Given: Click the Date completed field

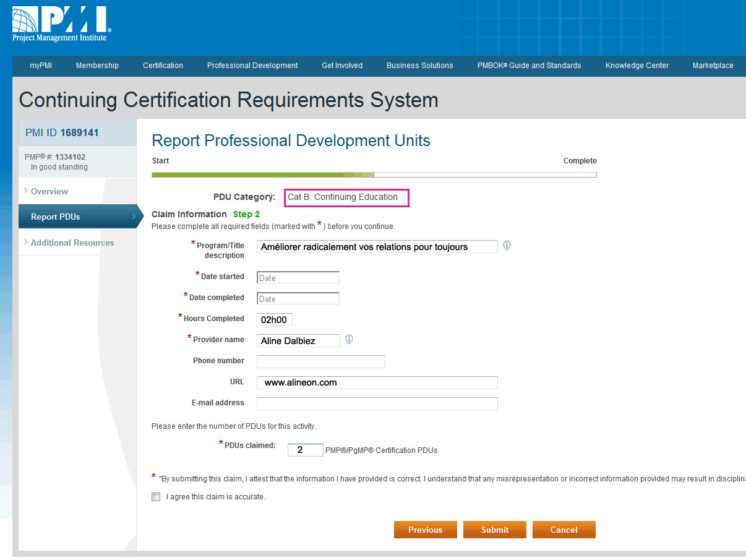Looking at the screenshot, I should (x=298, y=298).
